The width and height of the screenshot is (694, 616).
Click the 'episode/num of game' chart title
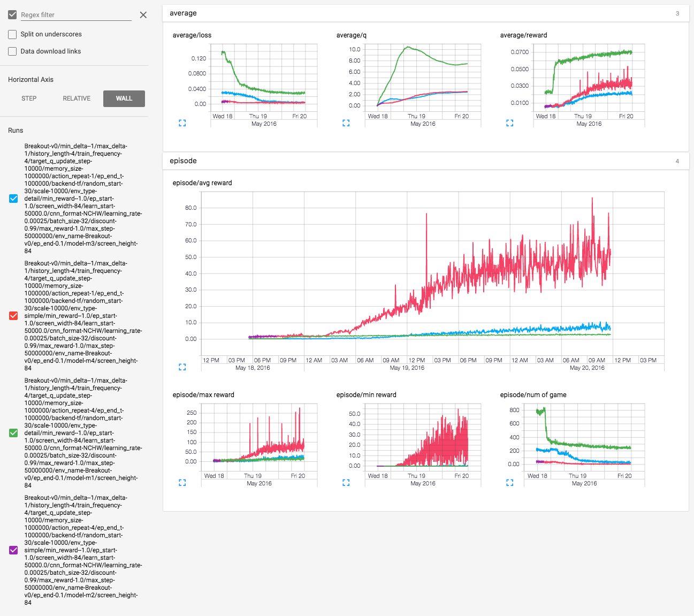pos(533,395)
